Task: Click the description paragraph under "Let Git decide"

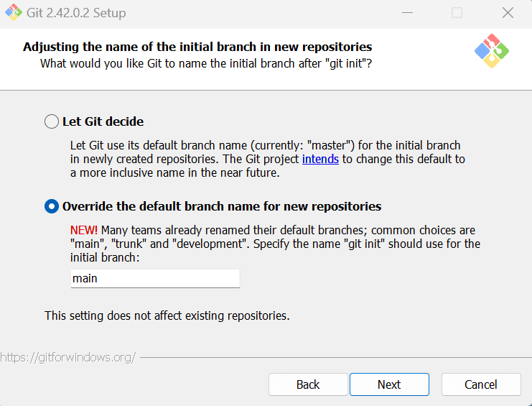Action: (x=266, y=159)
